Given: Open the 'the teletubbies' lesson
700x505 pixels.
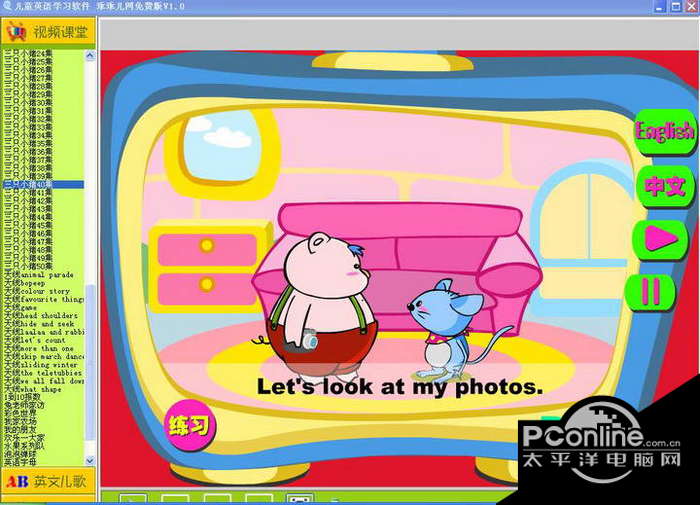Looking at the screenshot, I should tap(43, 373).
